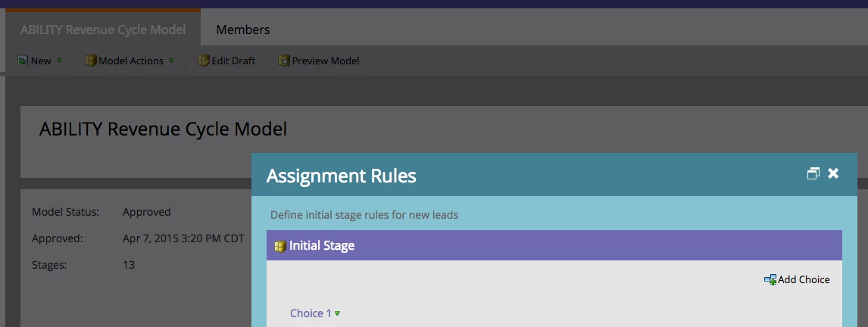The height and width of the screenshot is (327, 868).
Task: Click the Add Choice label
Action: point(804,279)
